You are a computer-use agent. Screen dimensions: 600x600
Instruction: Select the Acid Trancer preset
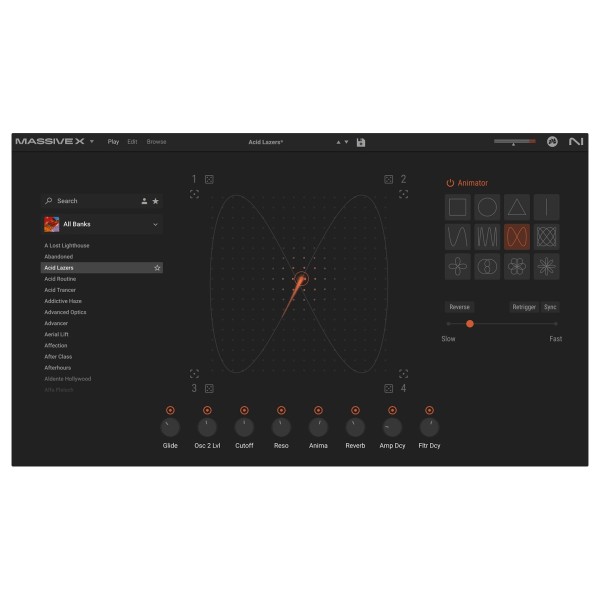(x=60, y=290)
